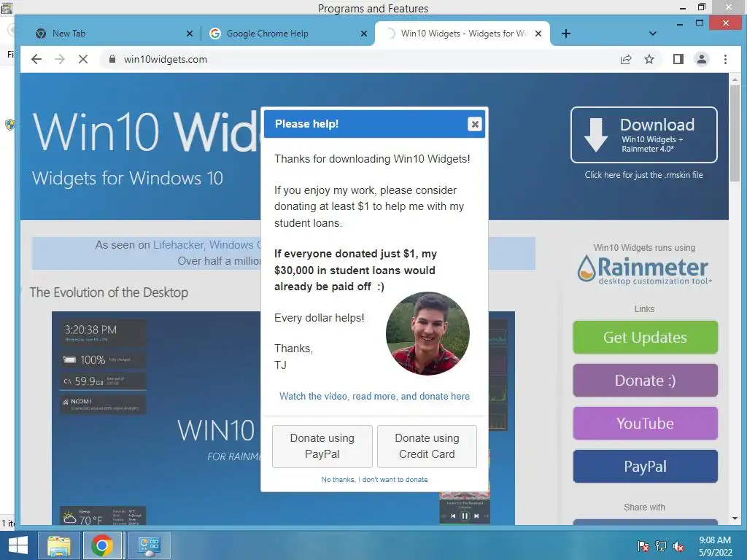Viewport: 747px width, 560px height.
Task: Click Chrome icon on taskbar
Action: (x=102, y=545)
